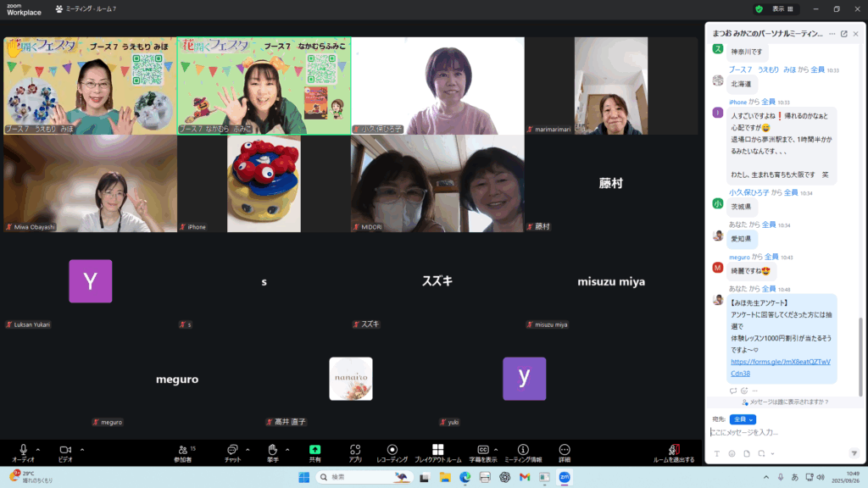Image resolution: width=868 pixels, height=488 pixels.
Task: Click the file attachment icon in chat
Action: [x=746, y=453]
